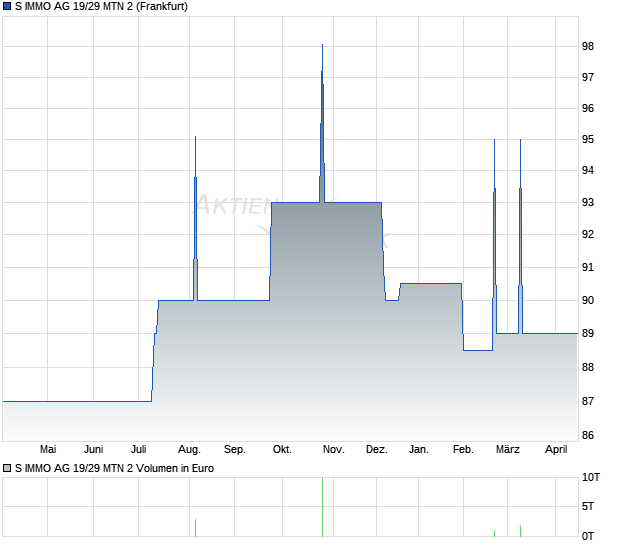The width and height of the screenshot is (620, 546).
Task: Click the 10T volume axis value
Action: 591,477
